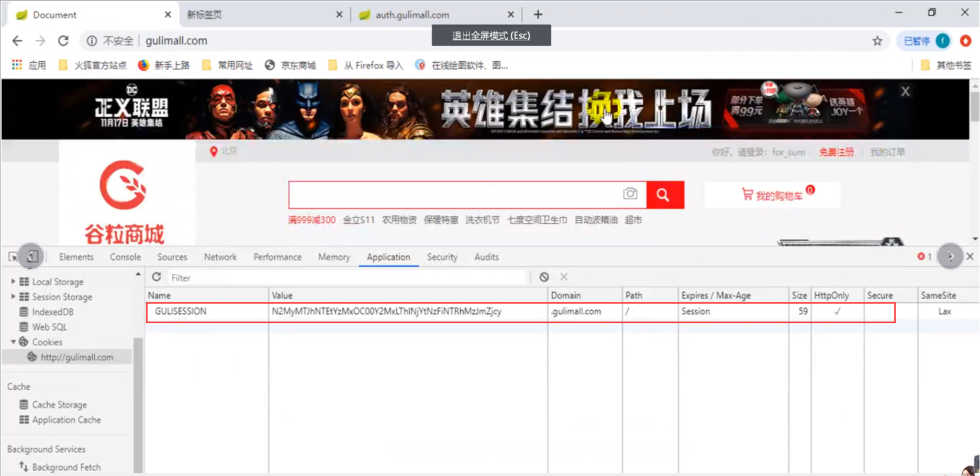Click the cookie Filter input field
The width and height of the screenshot is (980, 476).
[346, 278]
